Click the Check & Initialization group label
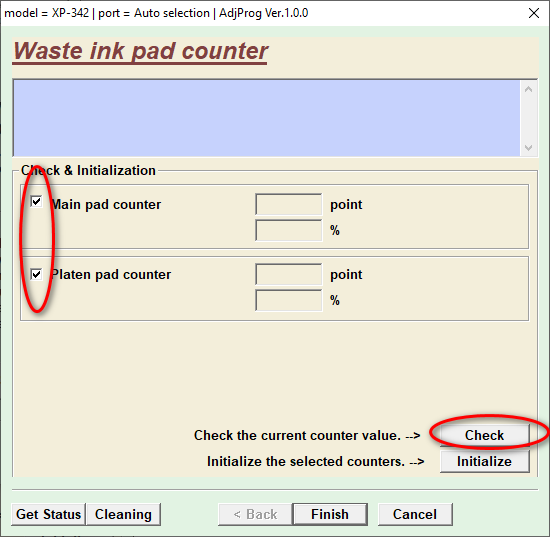550x537 pixels. coord(88,170)
